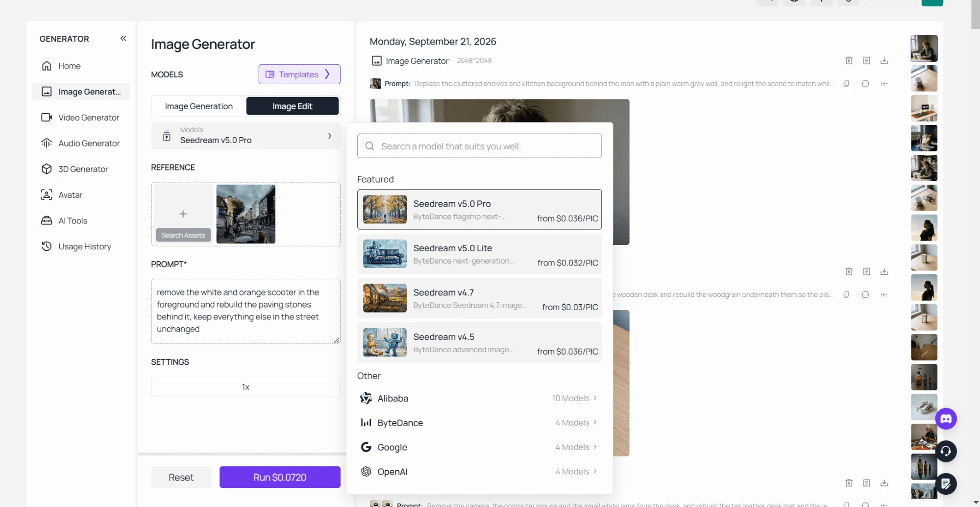980x507 pixels.
Task: Collapse the Generator sidebar
Action: coord(123,38)
